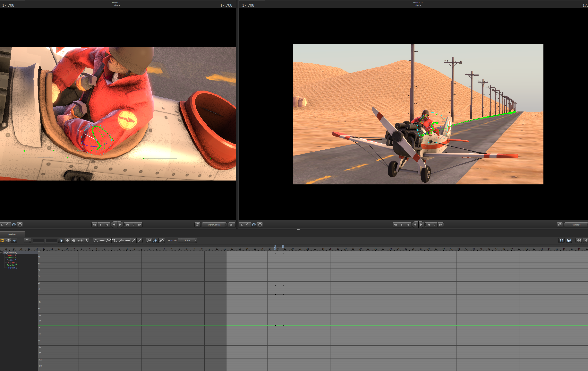
Task: Switch to Clip Editor mode icon
Action: (2, 241)
